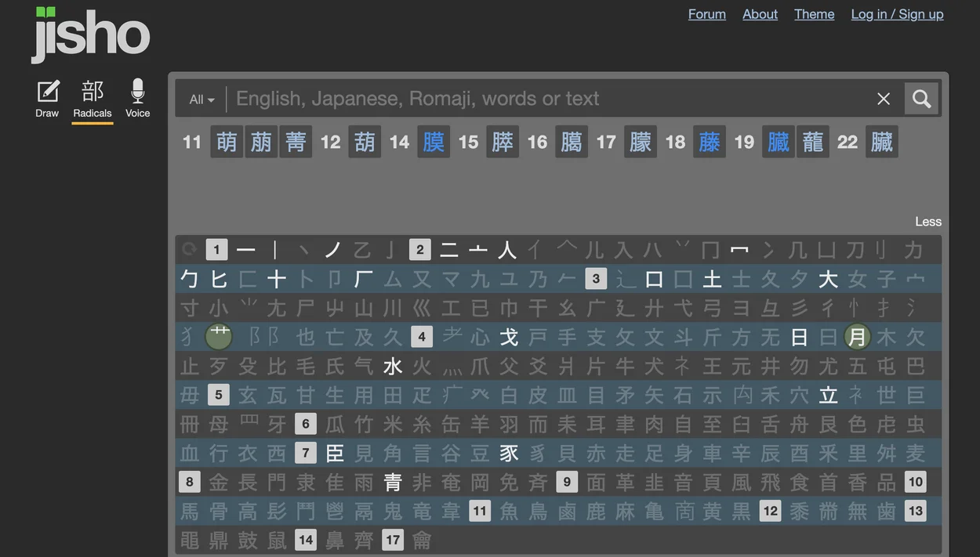Select kanji 萠 from results
Screen dimensions: 980x557
tap(261, 142)
